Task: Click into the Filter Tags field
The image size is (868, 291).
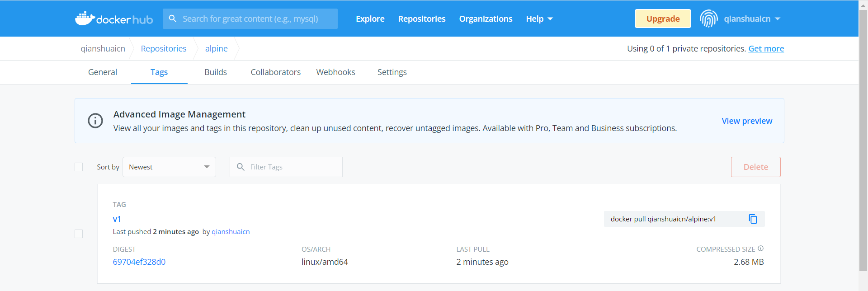Action: pyautogui.click(x=286, y=167)
